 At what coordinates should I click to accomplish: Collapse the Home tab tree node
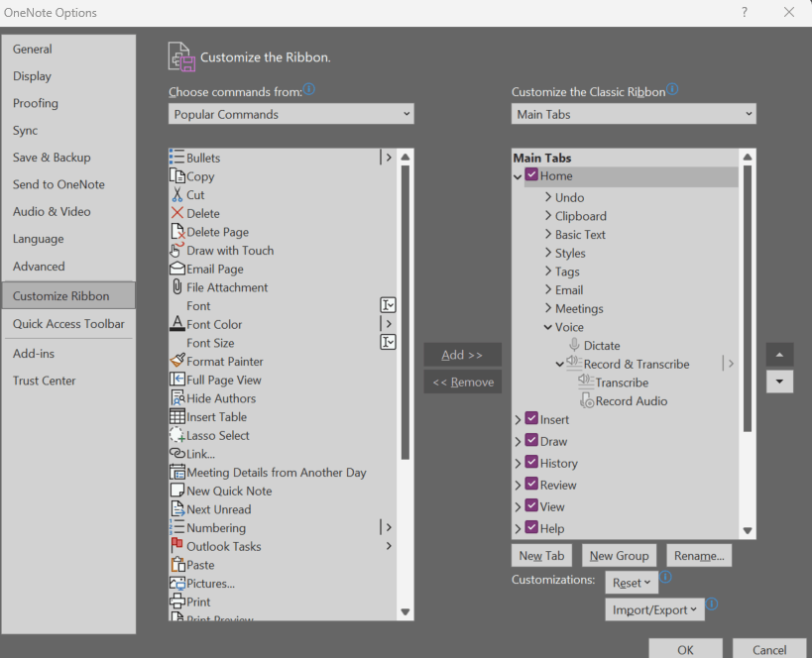pyautogui.click(x=518, y=176)
